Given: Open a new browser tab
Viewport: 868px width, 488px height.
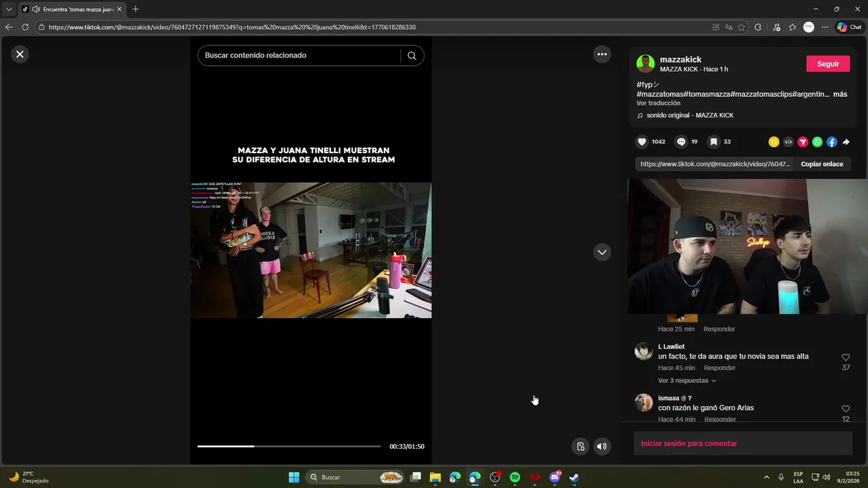Looking at the screenshot, I should (x=136, y=9).
